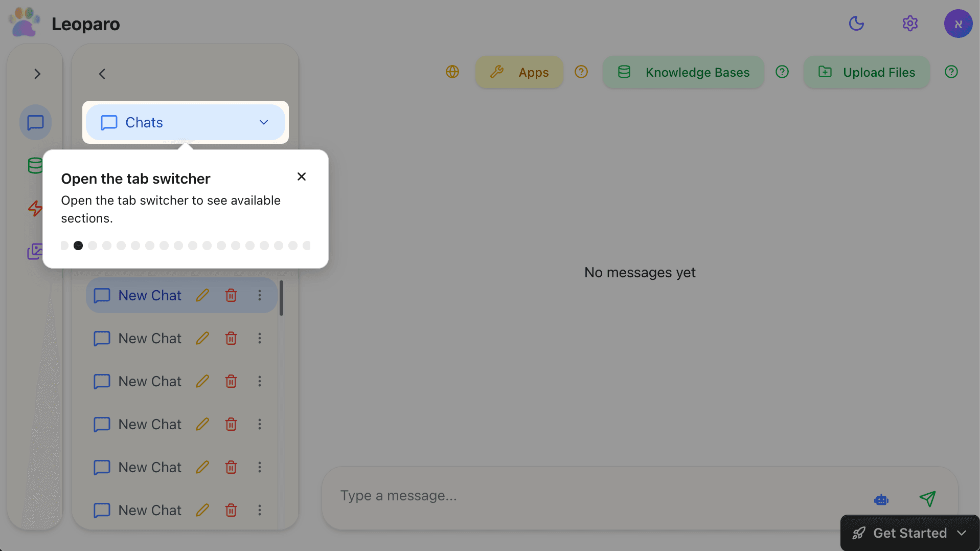Expand the Chats tab switcher dropdown

[x=263, y=122]
